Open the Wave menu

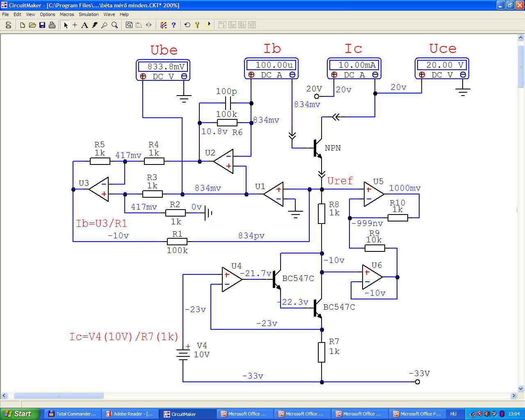pyautogui.click(x=109, y=14)
